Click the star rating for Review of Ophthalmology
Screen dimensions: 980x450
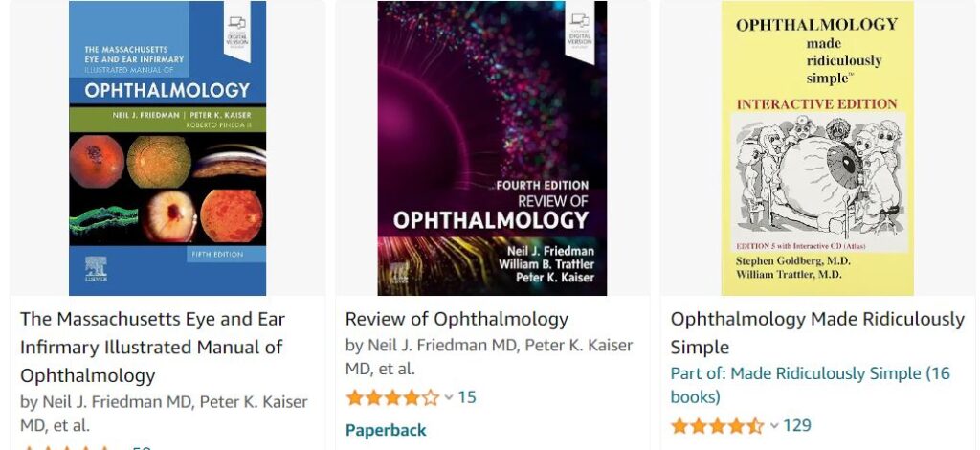coord(392,396)
